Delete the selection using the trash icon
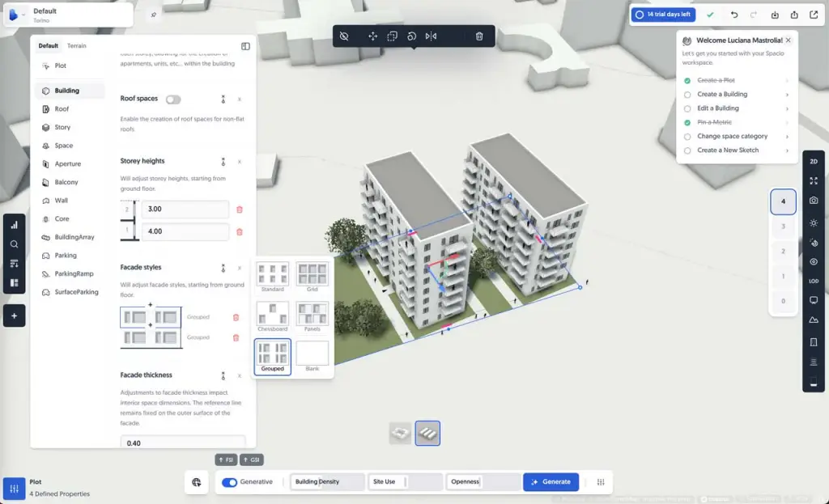829x504 pixels. click(479, 36)
